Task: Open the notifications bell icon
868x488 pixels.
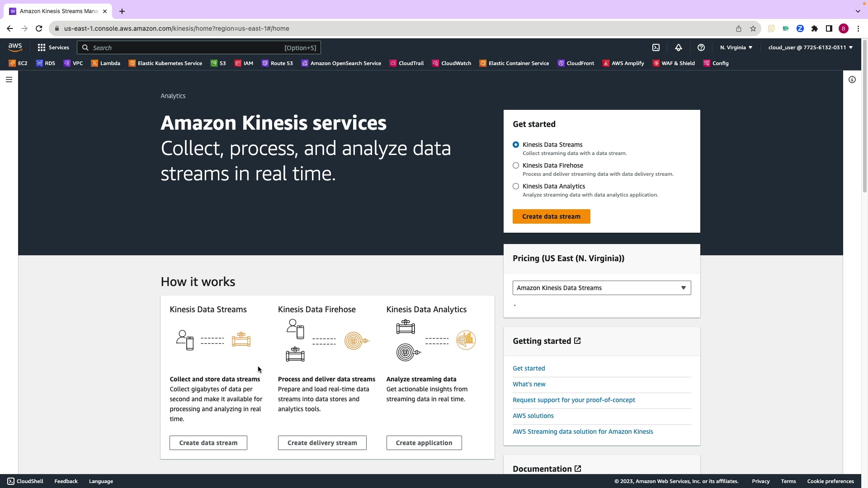Action: coord(679,47)
